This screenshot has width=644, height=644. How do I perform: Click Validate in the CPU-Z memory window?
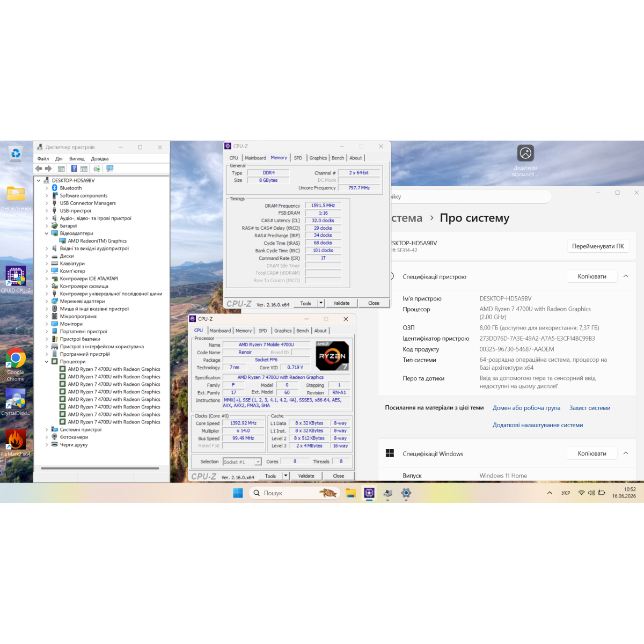tap(341, 303)
